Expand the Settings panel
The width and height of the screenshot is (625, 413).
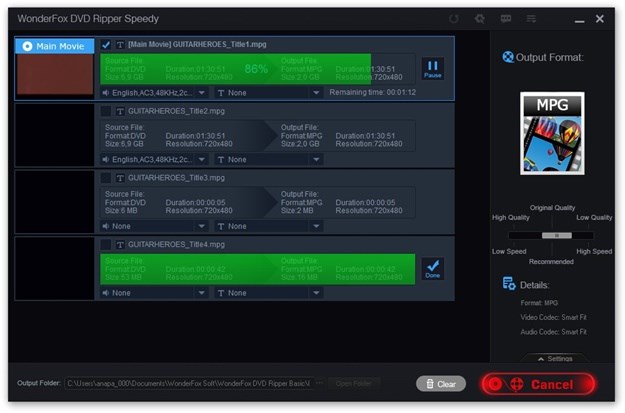tap(555, 358)
